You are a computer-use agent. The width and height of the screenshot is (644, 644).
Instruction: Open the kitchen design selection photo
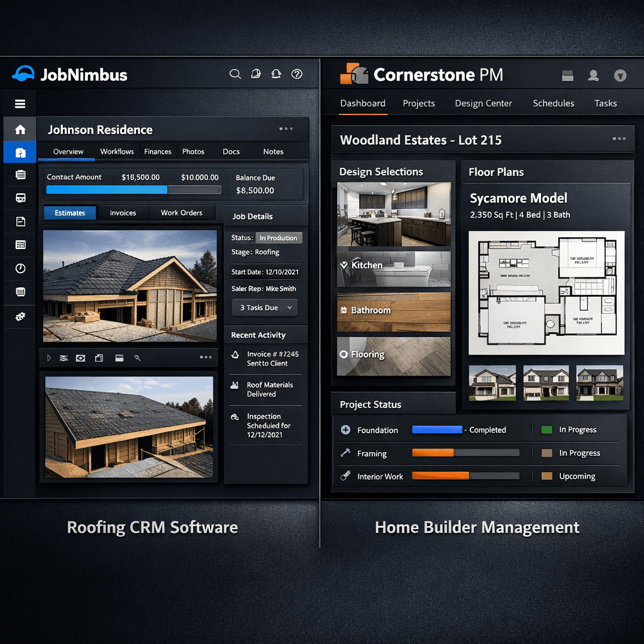pyautogui.click(x=394, y=214)
